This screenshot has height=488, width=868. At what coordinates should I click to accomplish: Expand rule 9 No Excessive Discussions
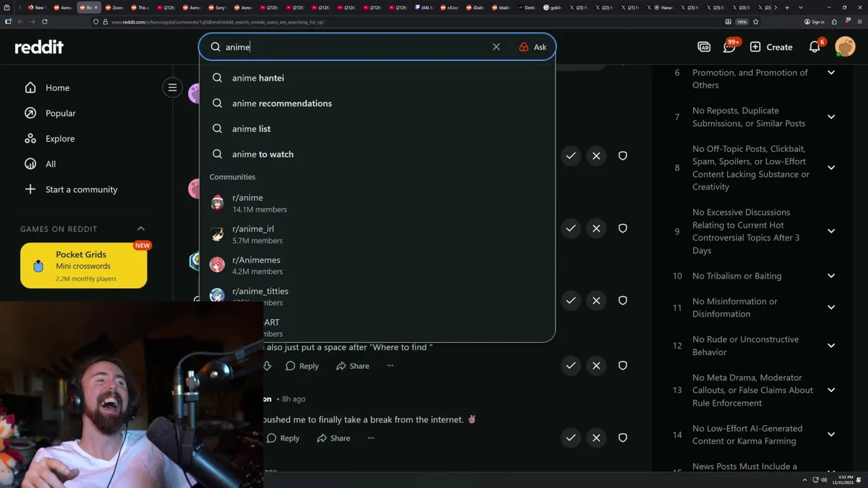(831, 231)
